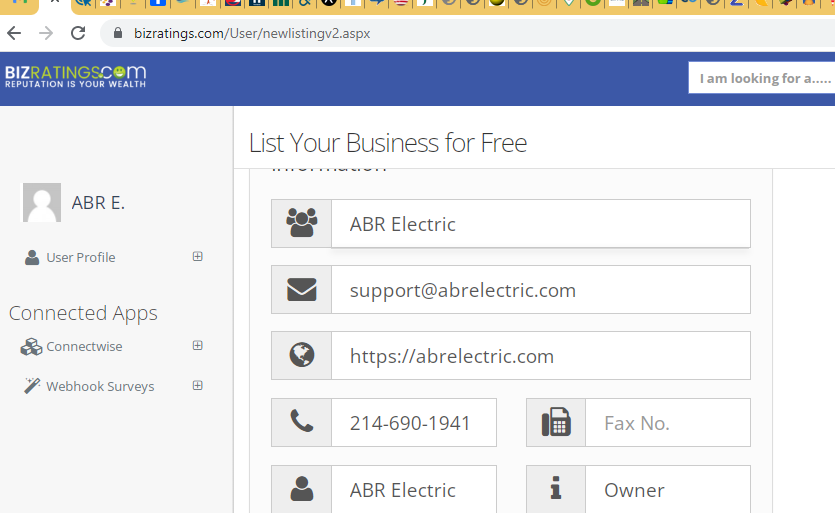Edit the Owner title field
835x513 pixels.
[x=668, y=490]
